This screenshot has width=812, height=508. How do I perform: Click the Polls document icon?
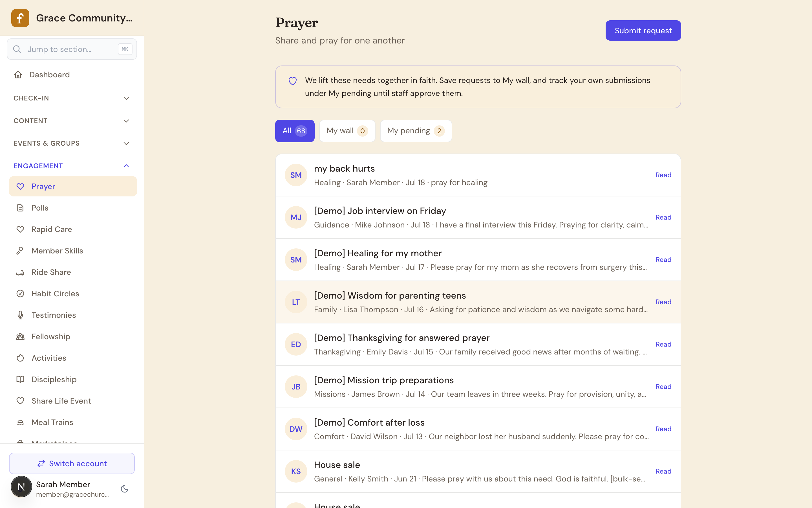point(21,208)
